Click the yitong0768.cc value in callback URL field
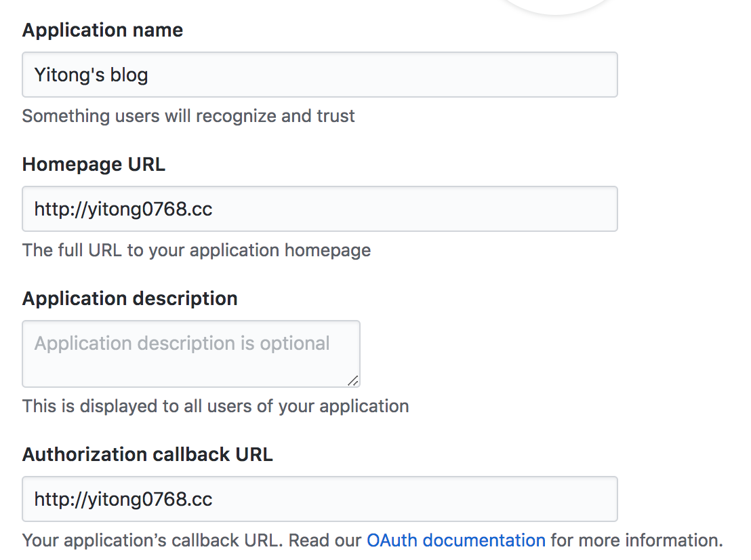The width and height of the screenshot is (751, 560). [x=123, y=500]
